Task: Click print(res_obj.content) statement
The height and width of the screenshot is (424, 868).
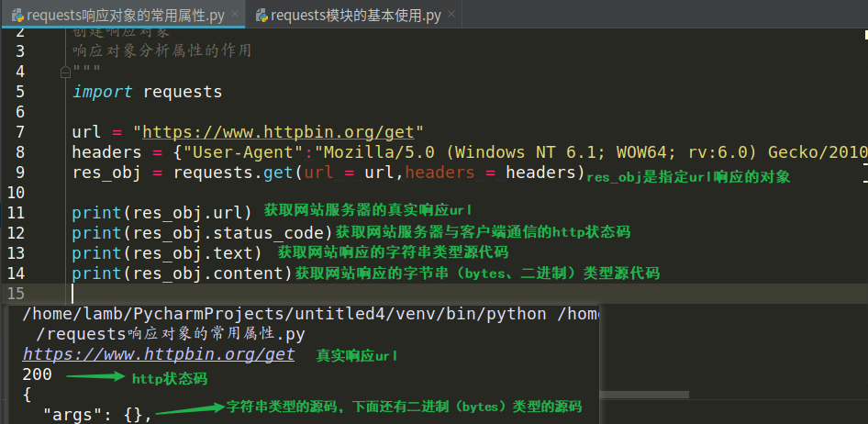Action: [182, 273]
